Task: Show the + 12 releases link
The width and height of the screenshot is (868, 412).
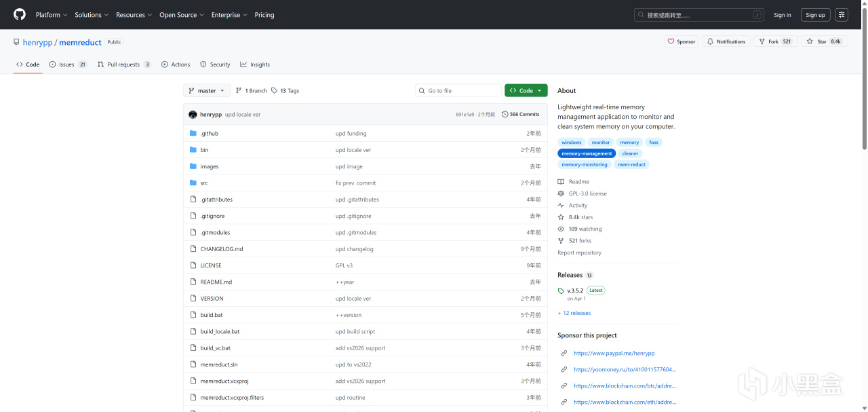Action: pos(574,313)
